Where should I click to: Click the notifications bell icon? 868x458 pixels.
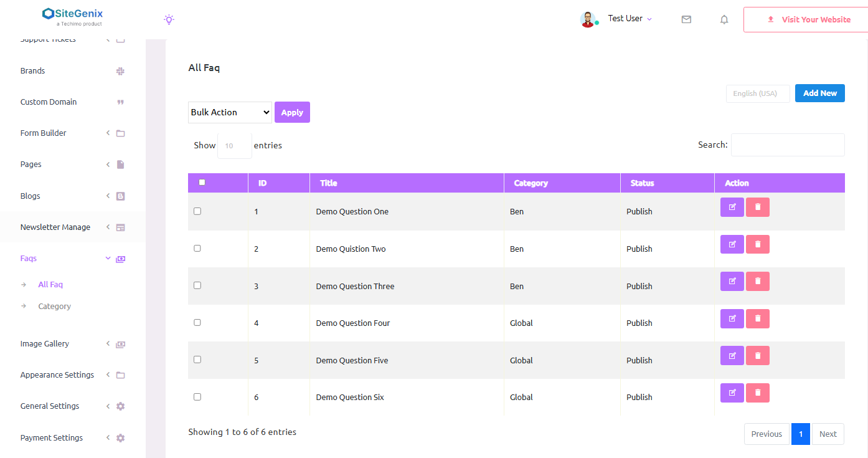pos(724,19)
